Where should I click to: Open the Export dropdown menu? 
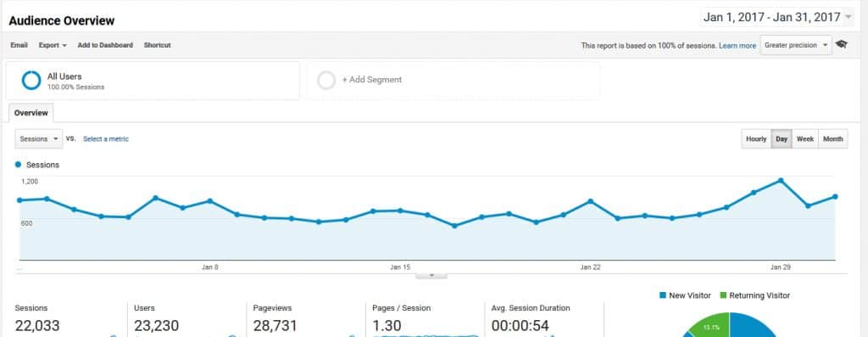click(x=53, y=46)
